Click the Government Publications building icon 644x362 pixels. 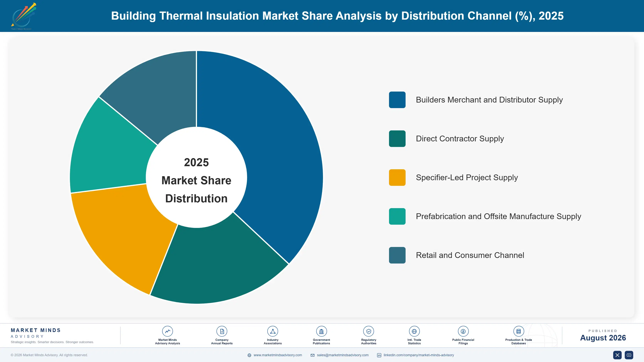pos(321,331)
